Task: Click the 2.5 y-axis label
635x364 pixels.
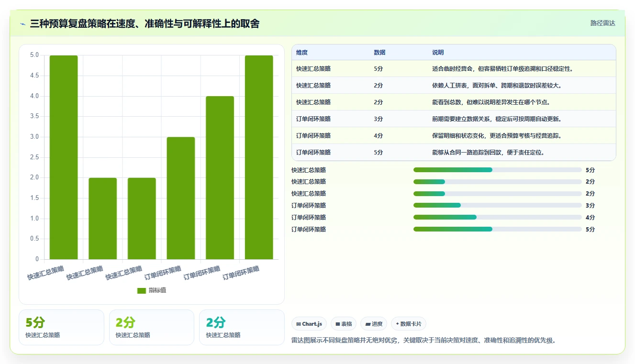Action: pyautogui.click(x=34, y=157)
